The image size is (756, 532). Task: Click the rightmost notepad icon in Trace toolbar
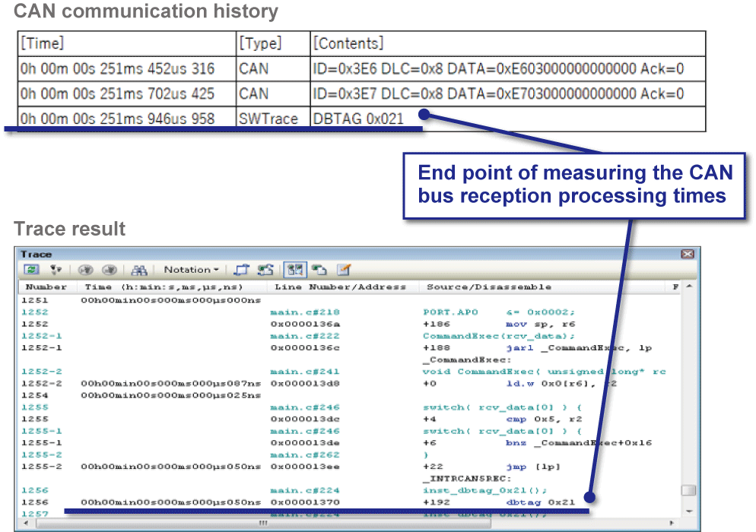(x=343, y=270)
